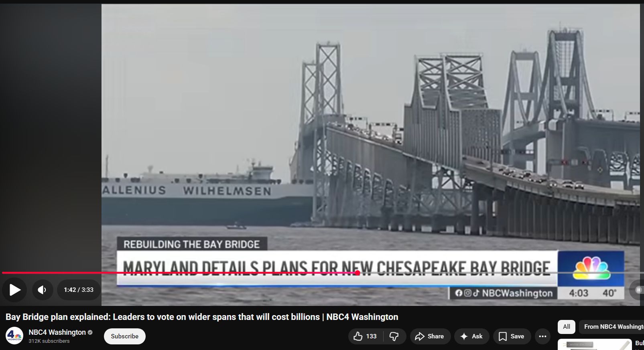Save video to a playlist
644x350 pixels.
(512, 336)
